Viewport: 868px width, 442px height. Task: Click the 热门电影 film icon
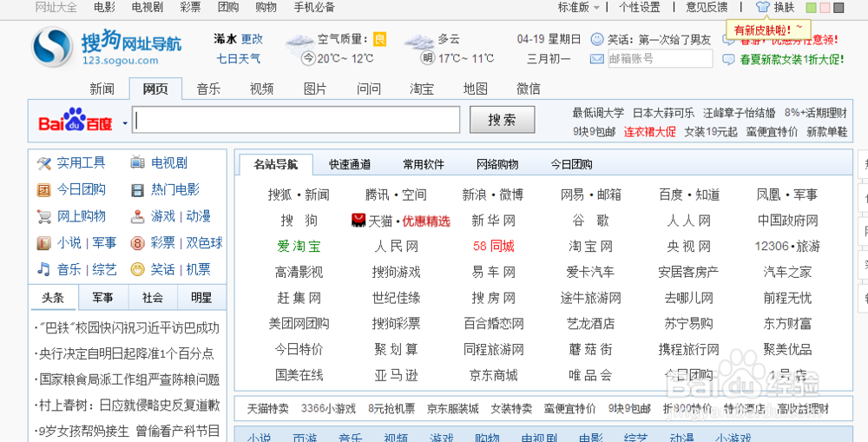pyautogui.click(x=137, y=190)
